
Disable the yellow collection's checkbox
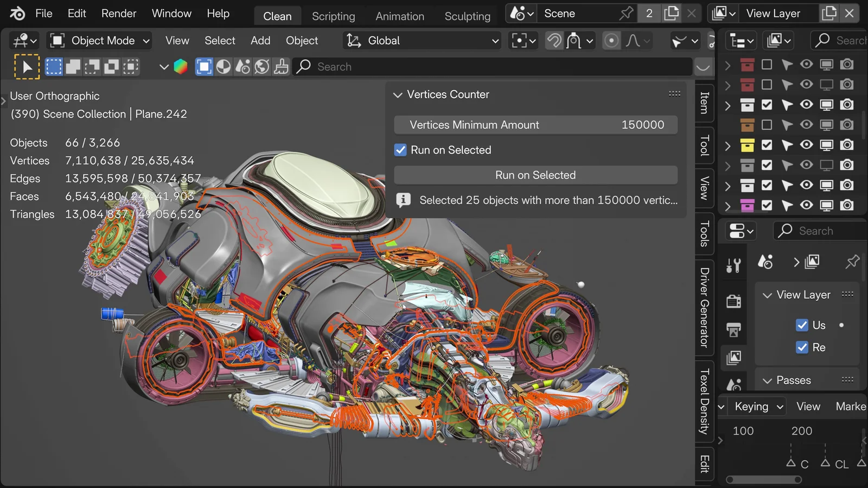tap(767, 145)
